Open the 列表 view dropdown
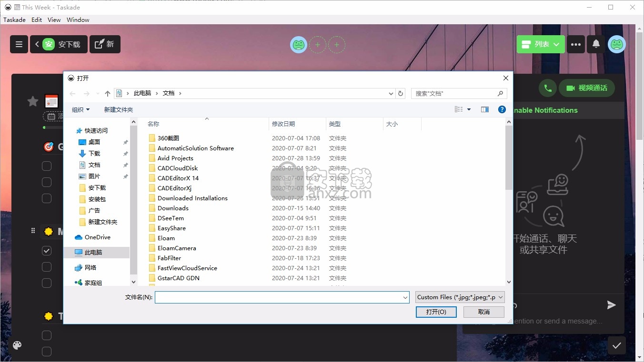 tap(541, 44)
